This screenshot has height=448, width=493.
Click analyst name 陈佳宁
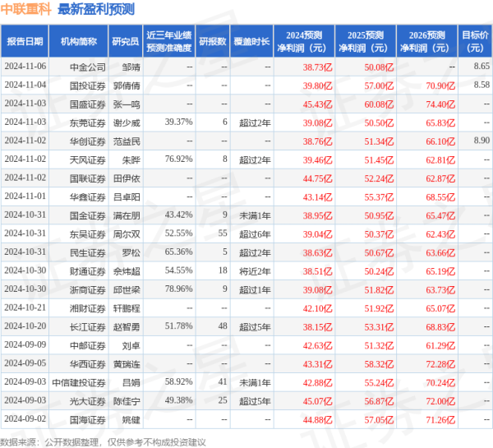pyautogui.click(x=127, y=401)
